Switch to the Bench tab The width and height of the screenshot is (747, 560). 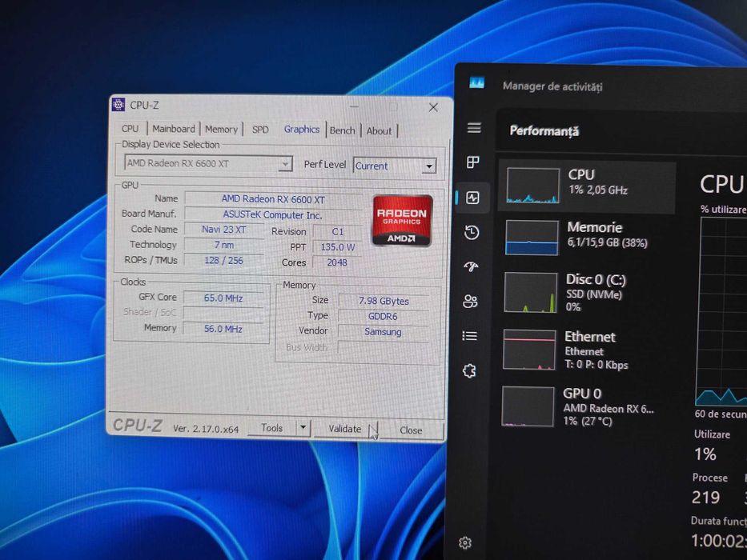[x=342, y=130]
